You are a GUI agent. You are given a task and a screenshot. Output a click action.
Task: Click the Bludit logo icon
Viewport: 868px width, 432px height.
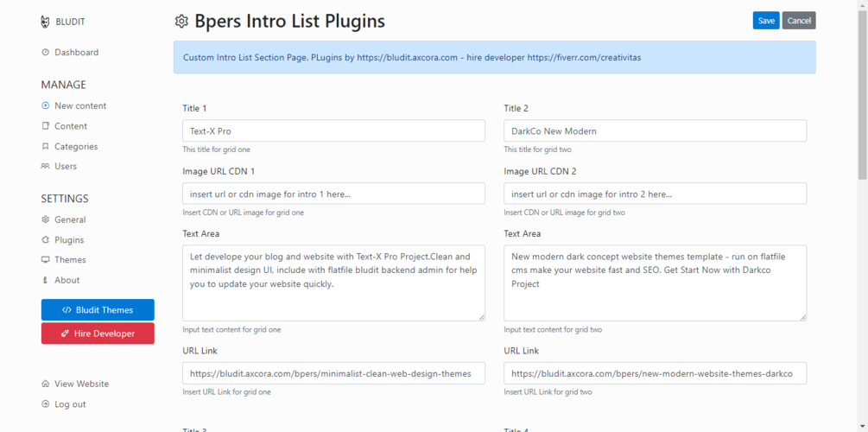[x=45, y=22]
